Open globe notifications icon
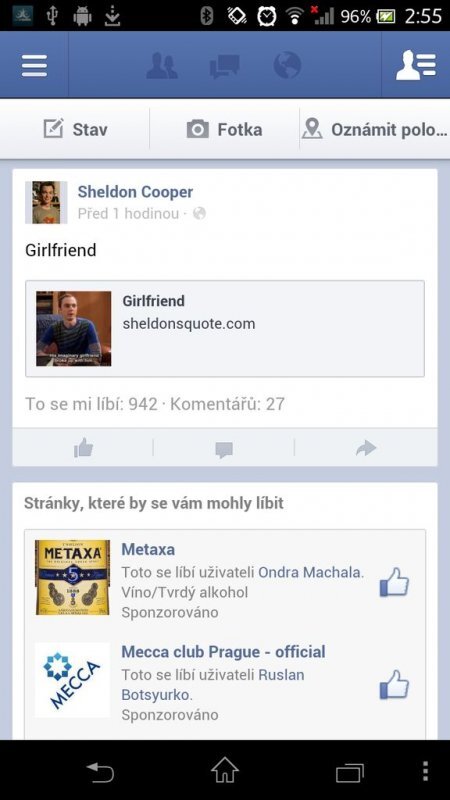 (x=287, y=65)
